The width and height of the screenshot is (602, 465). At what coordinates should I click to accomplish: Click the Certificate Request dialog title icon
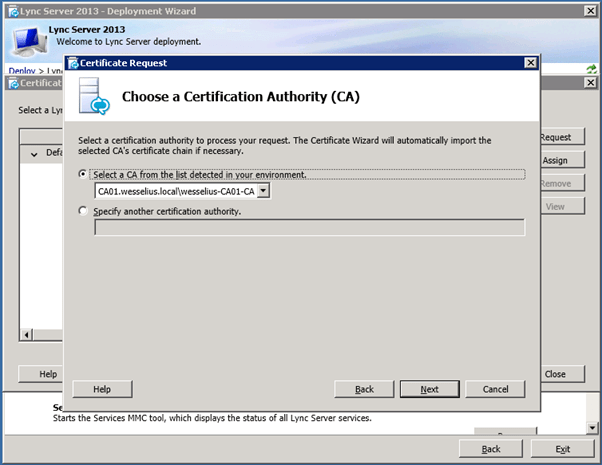(x=72, y=63)
